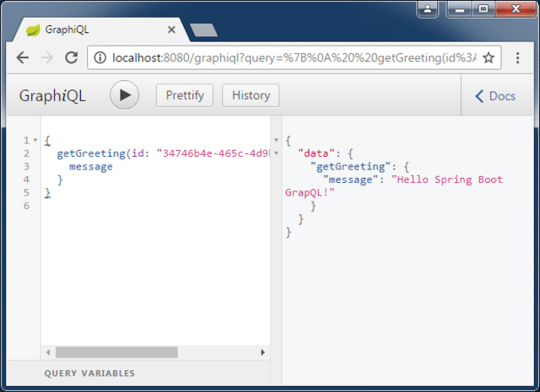The width and height of the screenshot is (540, 392).
Task: Open a new browser tab
Action: point(203,30)
